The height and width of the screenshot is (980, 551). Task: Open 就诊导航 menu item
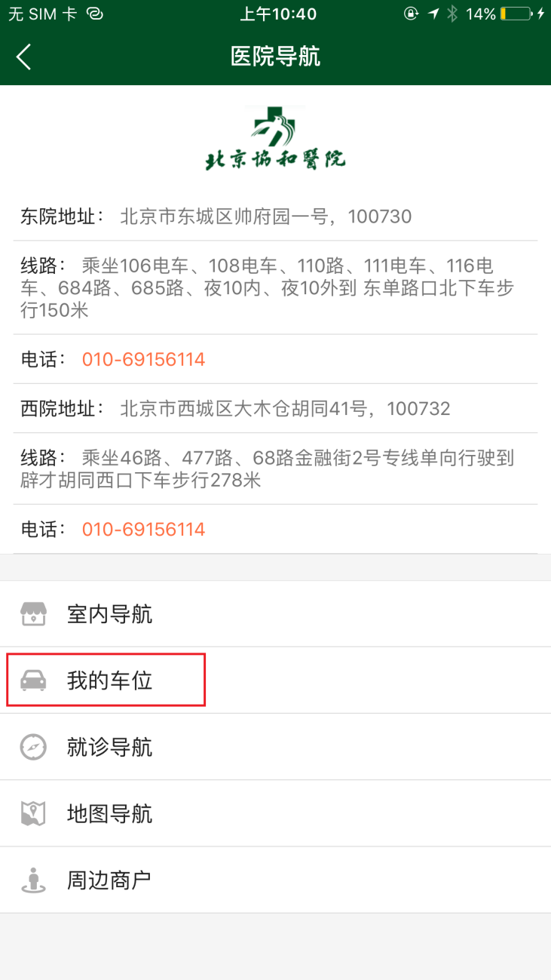[275, 747]
